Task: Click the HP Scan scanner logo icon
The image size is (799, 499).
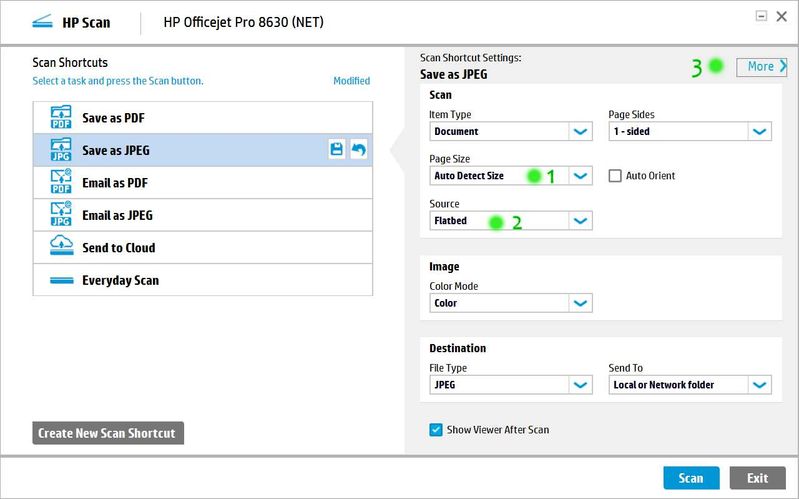Action: coord(42,22)
